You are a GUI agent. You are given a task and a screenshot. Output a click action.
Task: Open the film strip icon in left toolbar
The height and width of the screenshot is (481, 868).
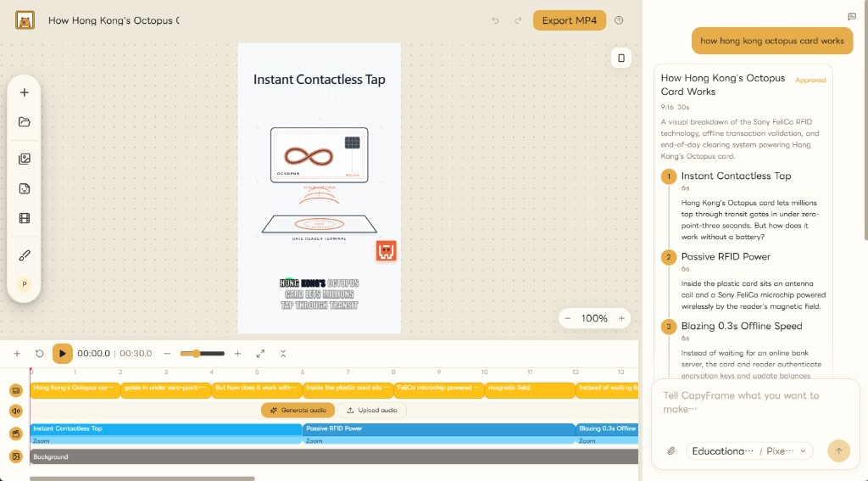[x=25, y=218]
